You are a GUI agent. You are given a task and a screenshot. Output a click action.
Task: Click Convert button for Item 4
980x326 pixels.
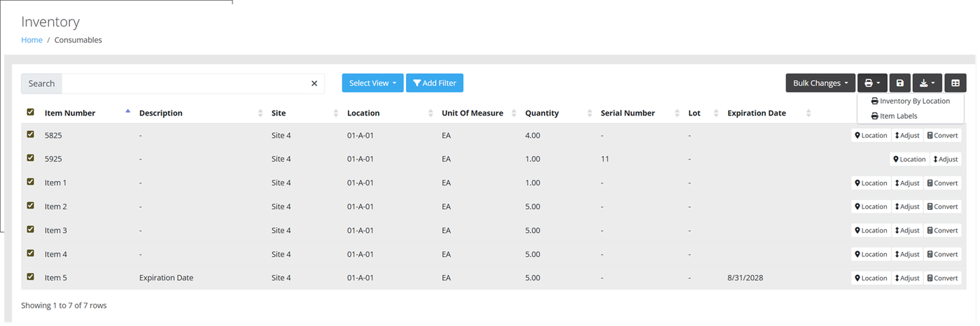[942, 255]
